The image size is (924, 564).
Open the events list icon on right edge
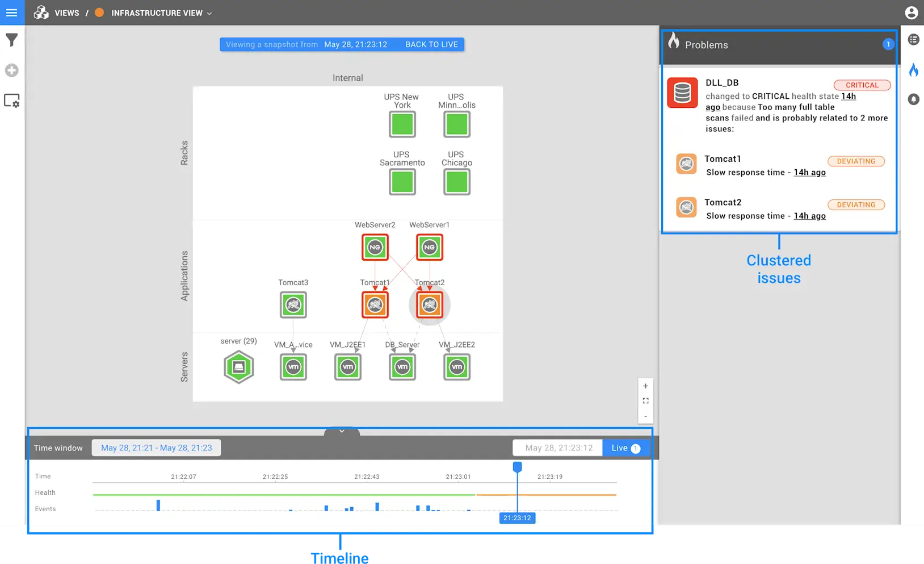914,39
